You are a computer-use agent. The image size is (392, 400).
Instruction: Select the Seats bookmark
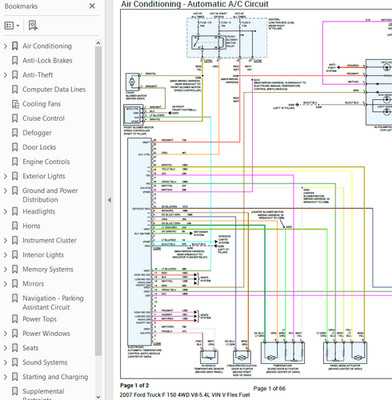tap(30, 348)
